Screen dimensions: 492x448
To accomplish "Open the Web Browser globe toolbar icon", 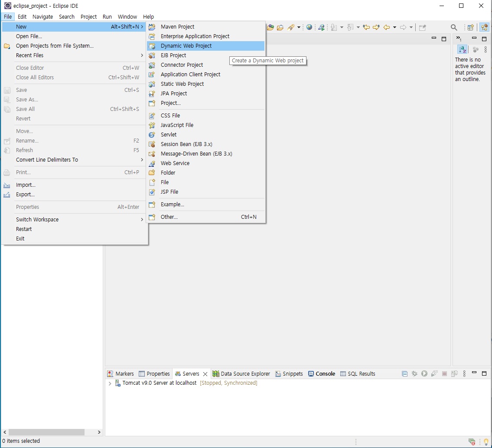I will (x=310, y=28).
